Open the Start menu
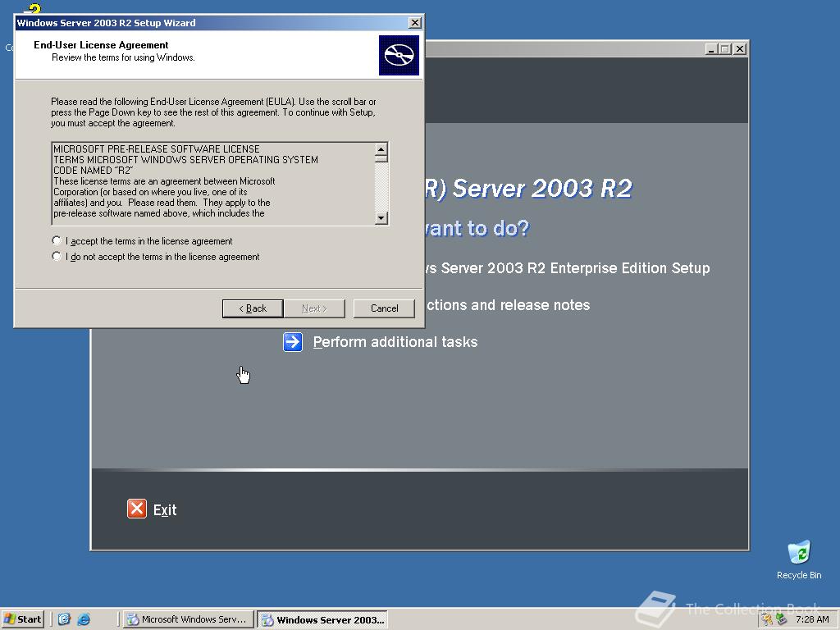This screenshot has width=840, height=630. click(x=22, y=619)
